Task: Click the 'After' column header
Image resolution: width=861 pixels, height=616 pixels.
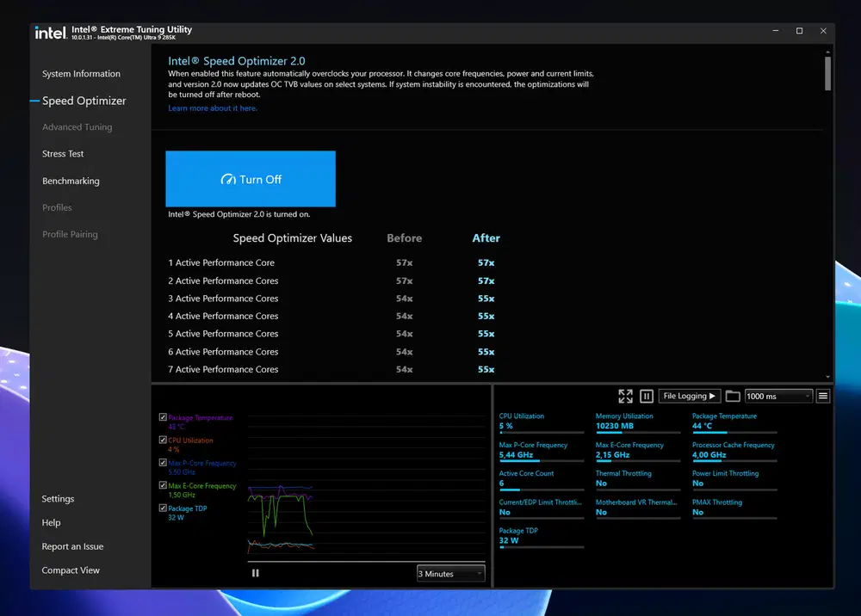Action: point(486,238)
